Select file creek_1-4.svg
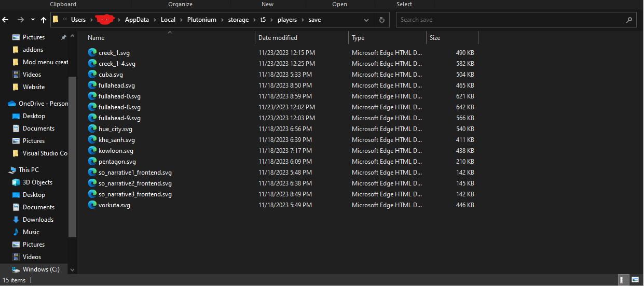The image size is (644, 286). click(x=117, y=63)
